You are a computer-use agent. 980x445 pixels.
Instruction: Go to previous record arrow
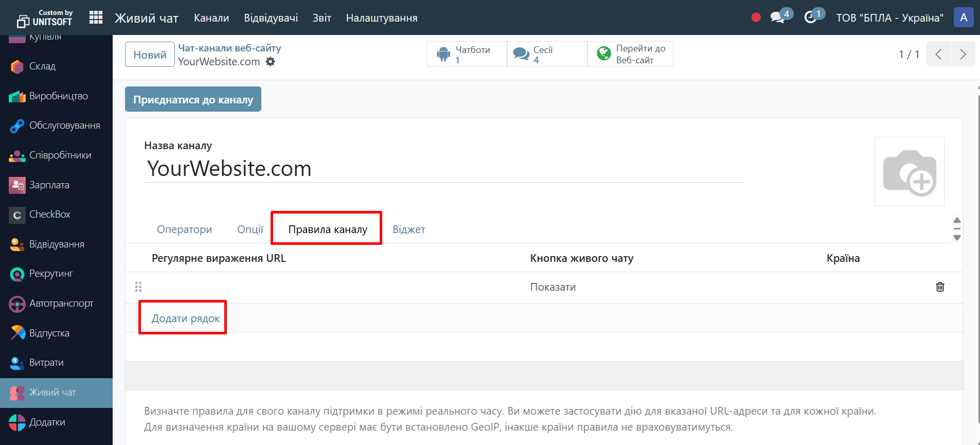[x=938, y=54]
